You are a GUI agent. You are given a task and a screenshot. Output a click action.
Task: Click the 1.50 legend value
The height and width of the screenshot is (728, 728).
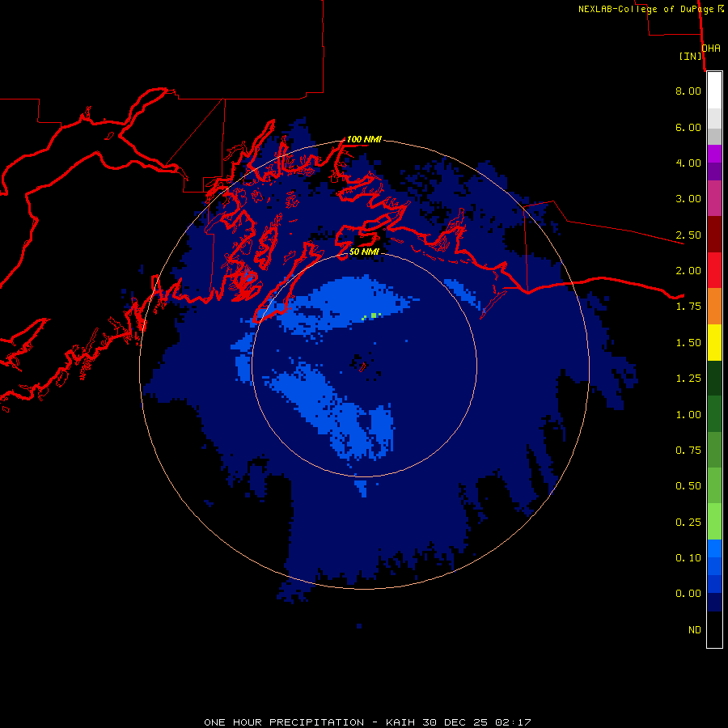[x=688, y=343]
